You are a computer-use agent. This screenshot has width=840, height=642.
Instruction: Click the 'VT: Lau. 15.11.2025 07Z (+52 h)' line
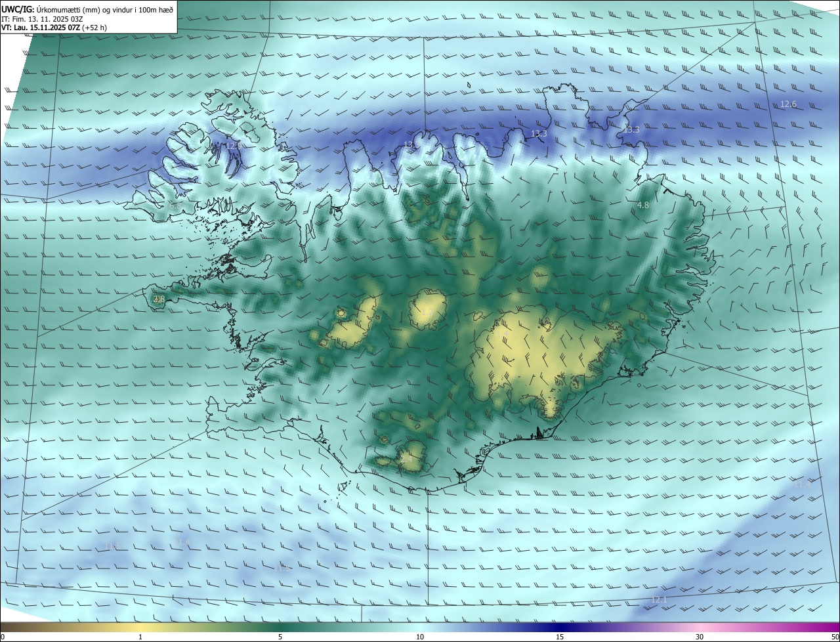tap(54, 28)
